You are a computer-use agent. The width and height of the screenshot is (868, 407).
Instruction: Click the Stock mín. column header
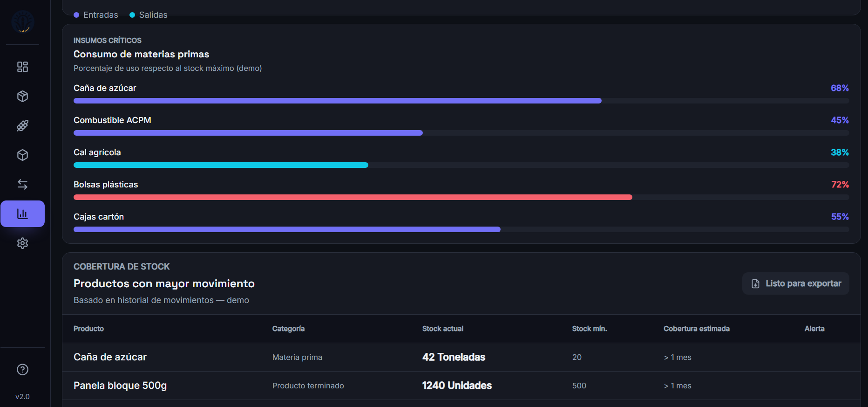click(590, 329)
